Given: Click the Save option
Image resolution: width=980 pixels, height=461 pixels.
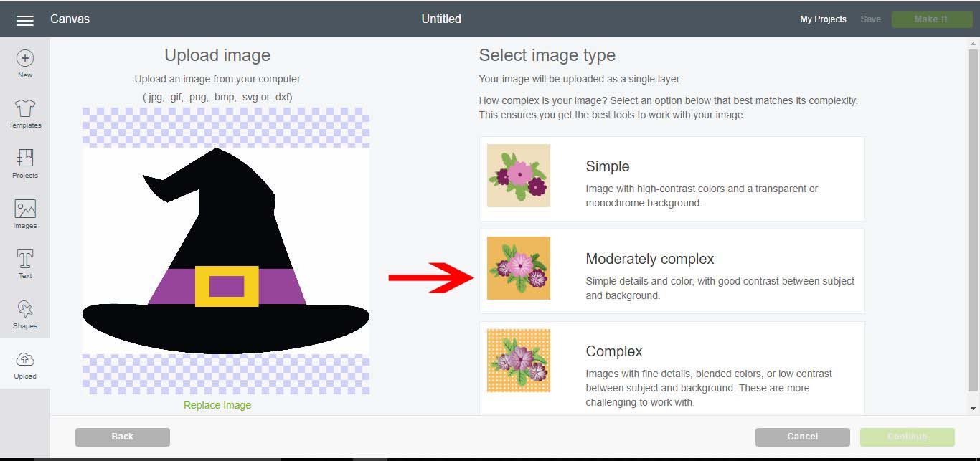Looking at the screenshot, I should click(870, 19).
